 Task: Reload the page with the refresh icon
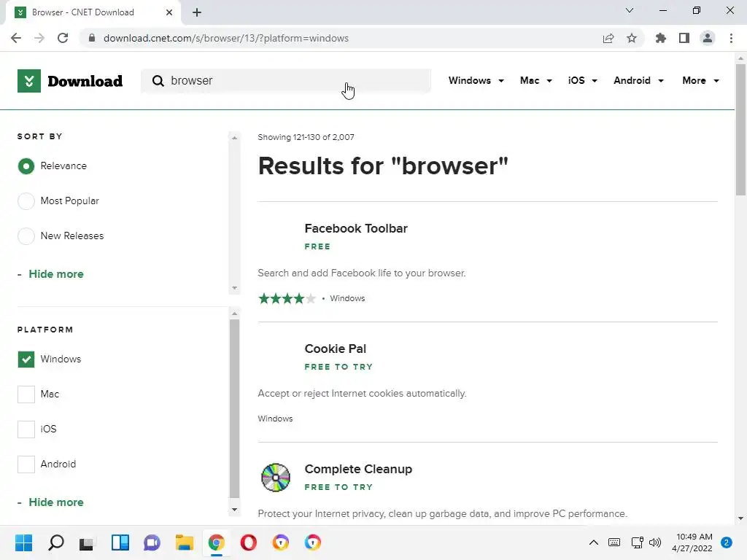63,38
